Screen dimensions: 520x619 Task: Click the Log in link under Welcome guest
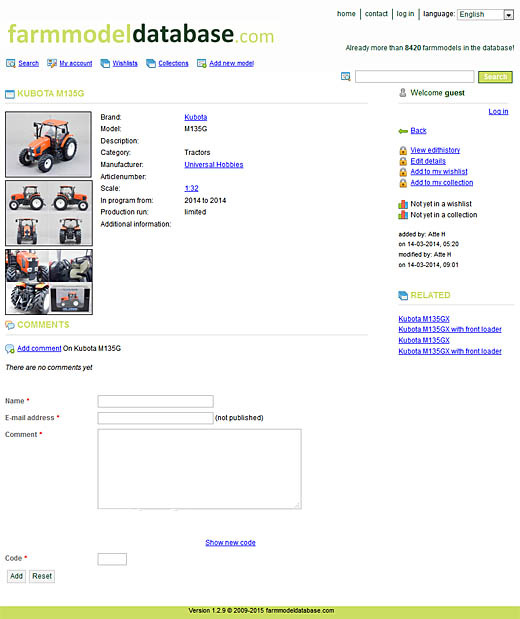coord(498,112)
